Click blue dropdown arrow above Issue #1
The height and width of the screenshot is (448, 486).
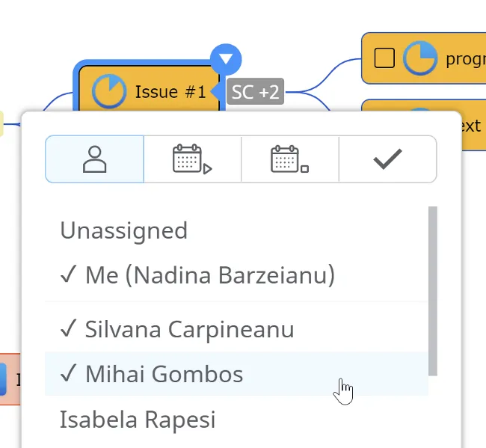[226, 58]
